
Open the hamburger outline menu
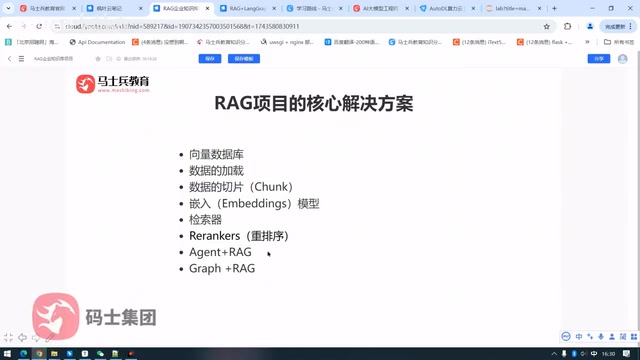(21, 59)
